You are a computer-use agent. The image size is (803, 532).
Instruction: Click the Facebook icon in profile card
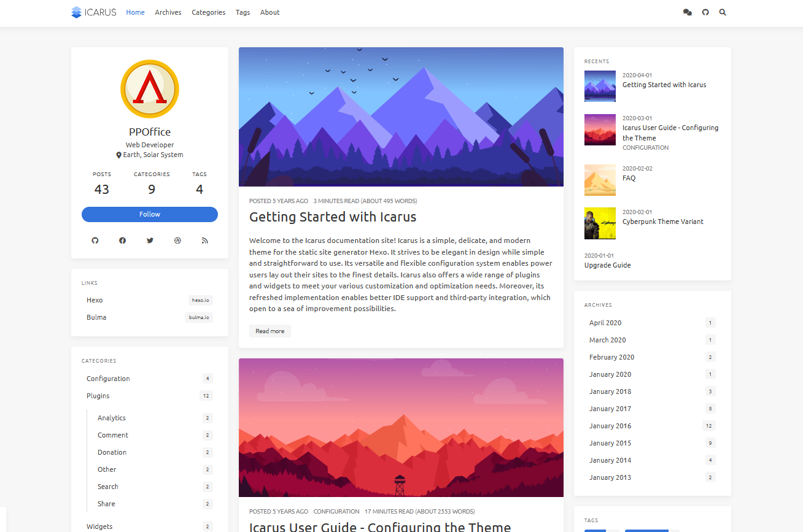(122, 241)
